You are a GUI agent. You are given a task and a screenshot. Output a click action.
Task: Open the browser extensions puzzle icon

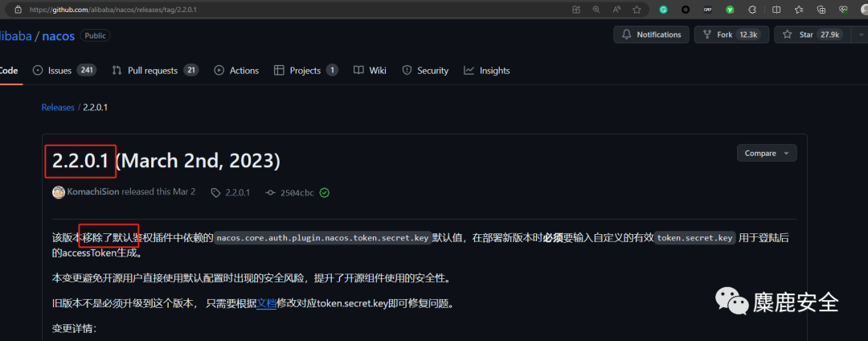tap(752, 10)
